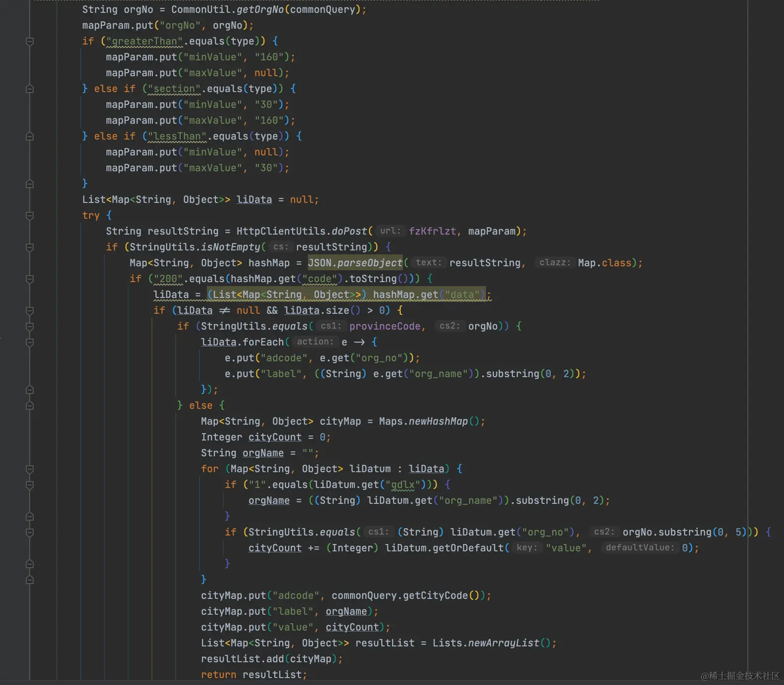Image resolution: width=784 pixels, height=685 pixels.
Task: Click the "code" string literal
Action: coord(320,279)
